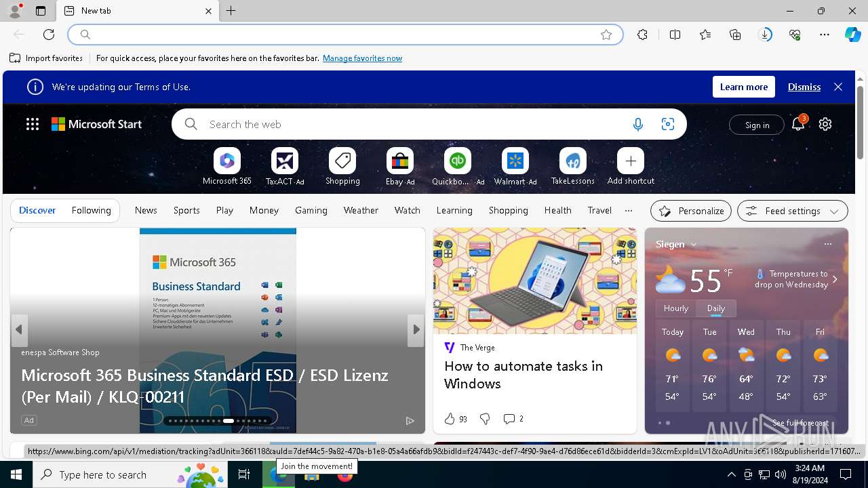Click the Personalize button
This screenshot has width=868, height=488.
[691, 211]
